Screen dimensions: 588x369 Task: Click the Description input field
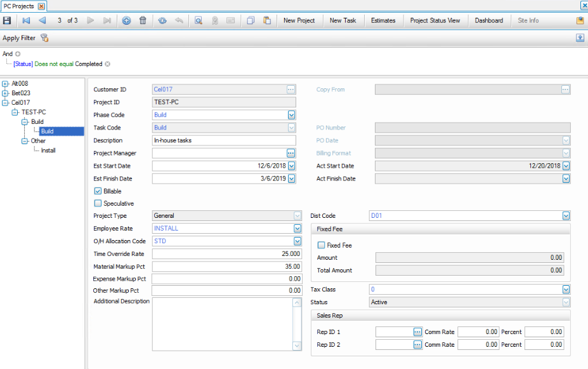click(224, 140)
